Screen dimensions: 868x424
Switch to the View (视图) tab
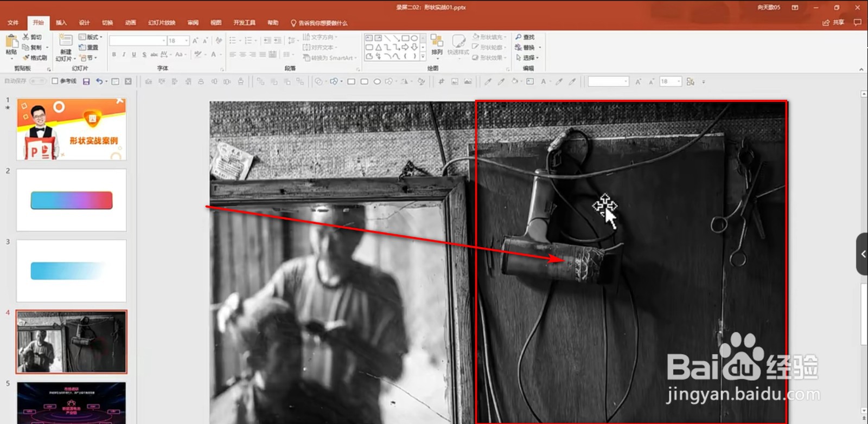point(216,23)
